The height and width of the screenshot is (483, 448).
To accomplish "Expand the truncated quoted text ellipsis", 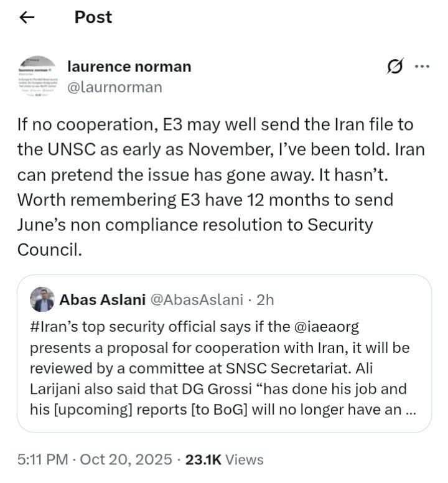I will [x=409, y=411].
